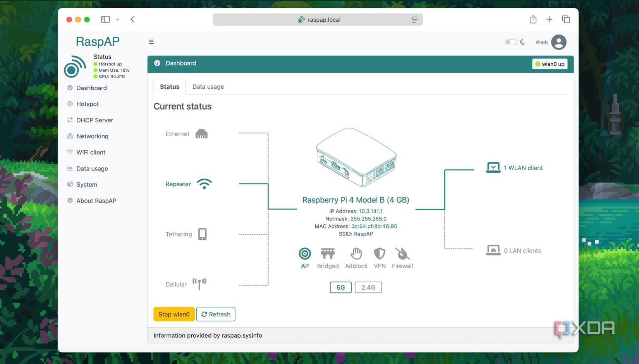The width and height of the screenshot is (639, 364).
Task: Switch to the 2.4G band
Action: [x=368, y=287]
